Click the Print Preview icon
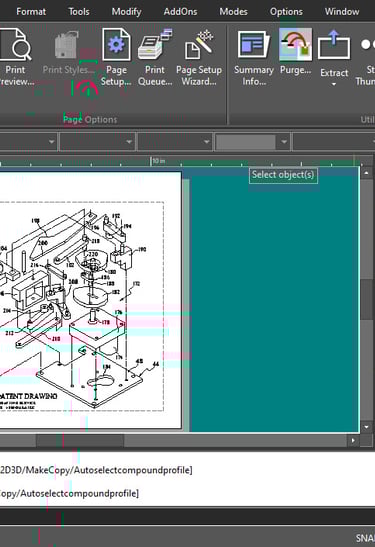The image size is (375, 547). (15, 45)
